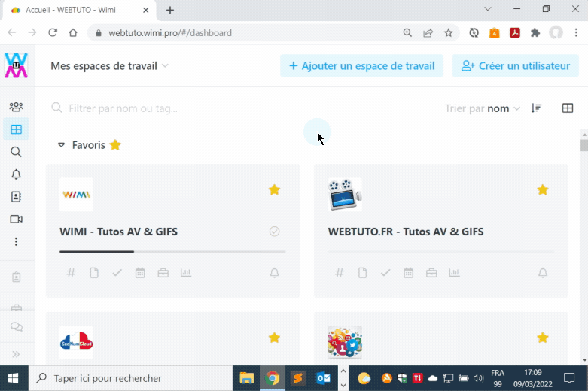The width and height of the screenshot is (588, 391).
Task: Toggle notification bell on WEBTUTO.FR card
Action: click(543, 273)
